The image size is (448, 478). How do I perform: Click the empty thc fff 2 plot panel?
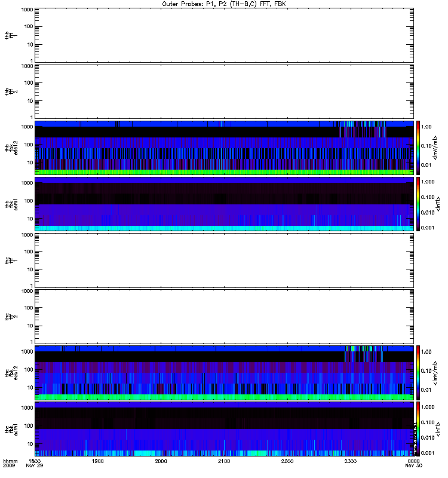click(x=224, y=317)
